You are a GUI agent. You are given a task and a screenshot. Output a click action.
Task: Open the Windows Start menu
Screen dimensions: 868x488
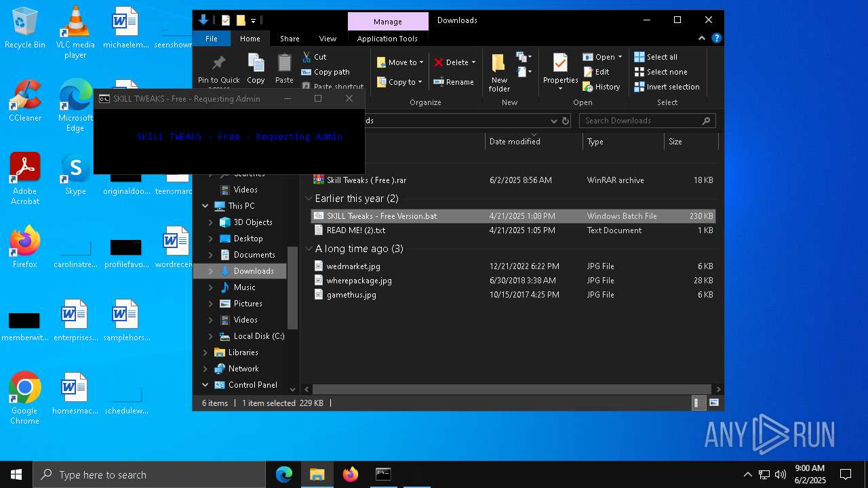[16, 474]
